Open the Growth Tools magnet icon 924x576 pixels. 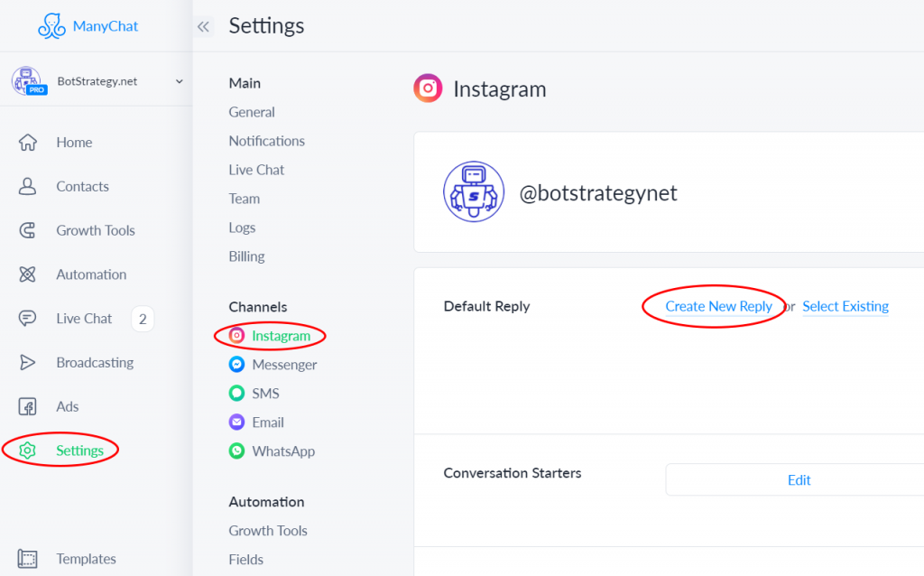[x=28, y=230]
